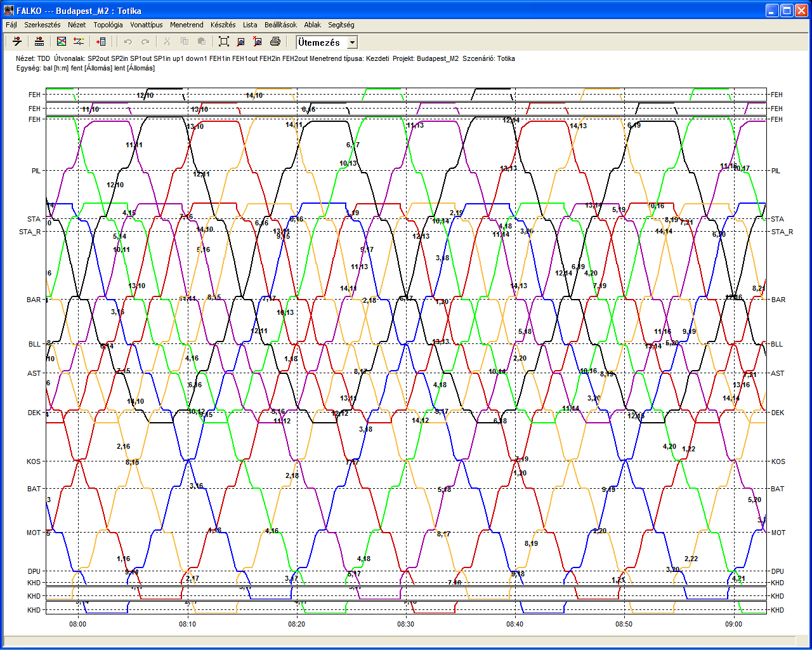Open the Ablak menu
Screen dimensions: 812x650
pos(312,25)
